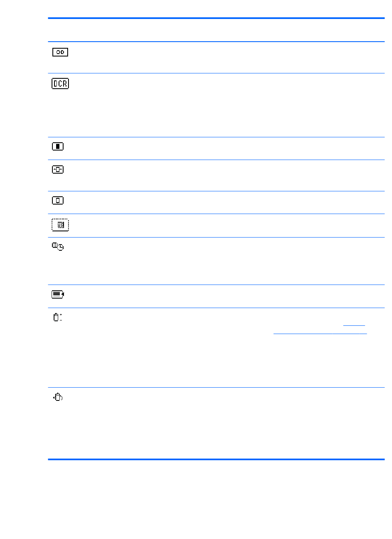Select the cylinder icon with plus and minus
392x539 pixels.
coord(58,318)
